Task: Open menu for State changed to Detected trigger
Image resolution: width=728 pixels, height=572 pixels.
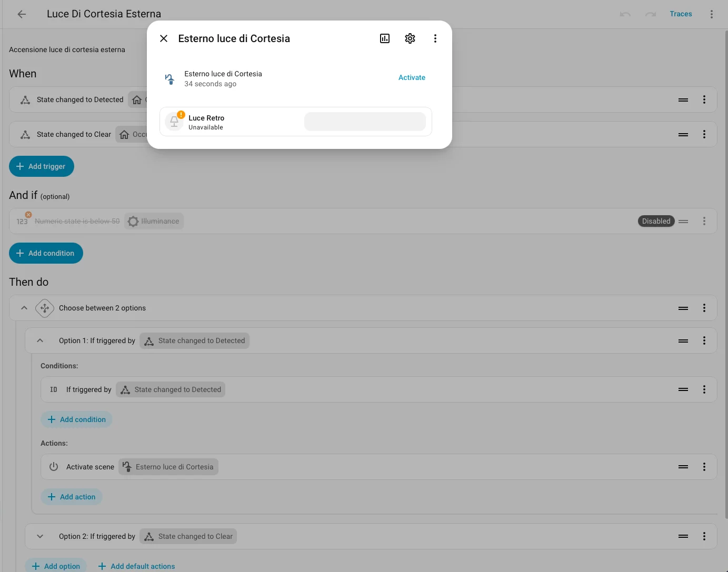Action: pyautogui.click(x=704, y=99)
